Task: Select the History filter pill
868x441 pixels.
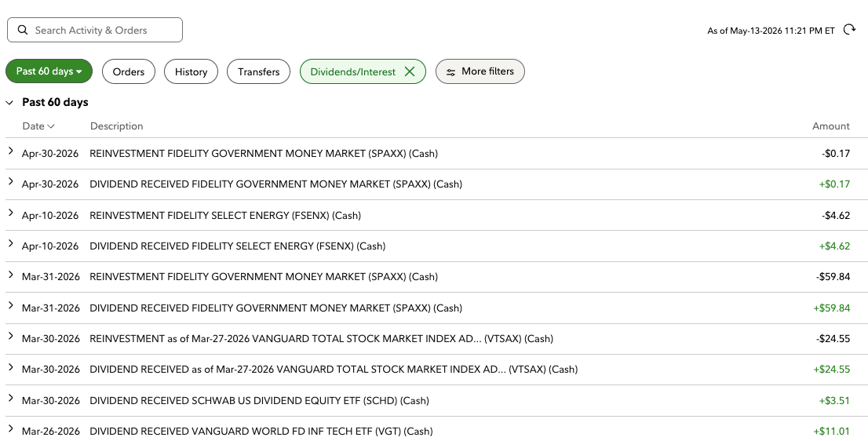Action: point(191,71)
